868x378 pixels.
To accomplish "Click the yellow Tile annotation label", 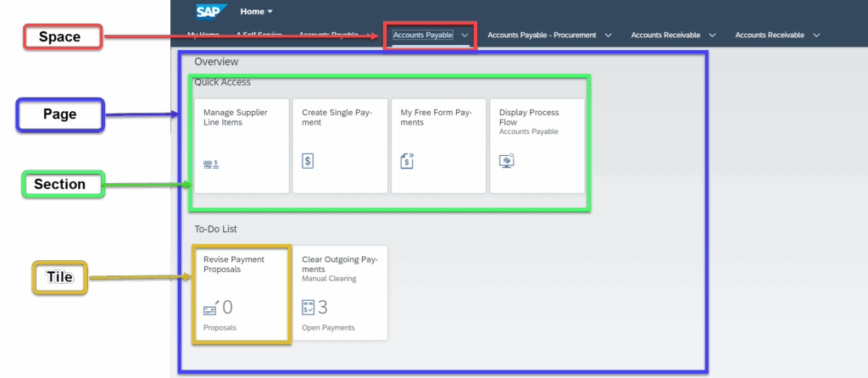I will 59,277.
